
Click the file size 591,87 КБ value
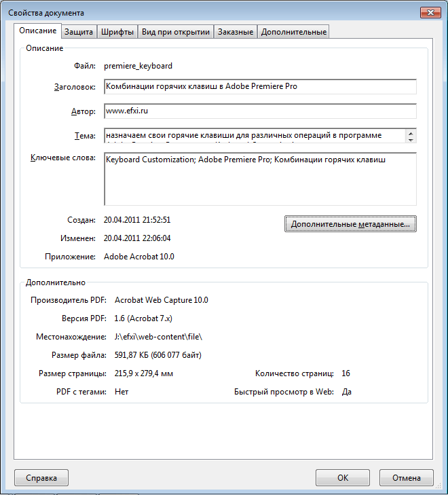(157, 355)
